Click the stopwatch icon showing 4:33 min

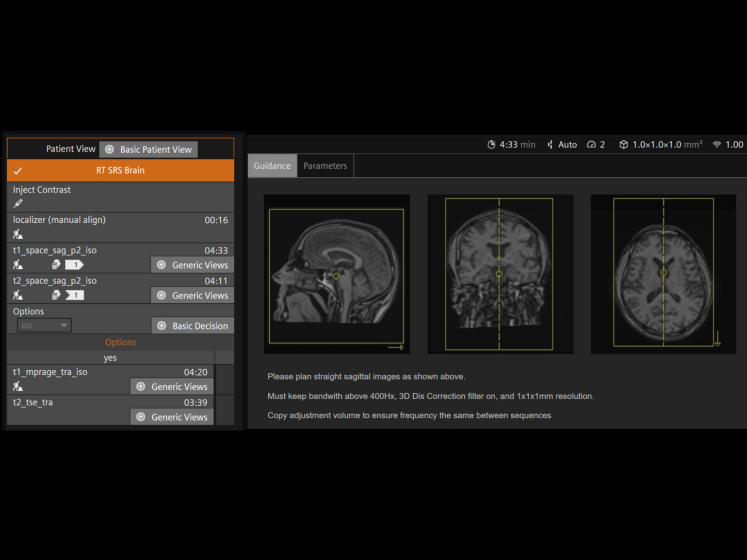coord(492,145)
